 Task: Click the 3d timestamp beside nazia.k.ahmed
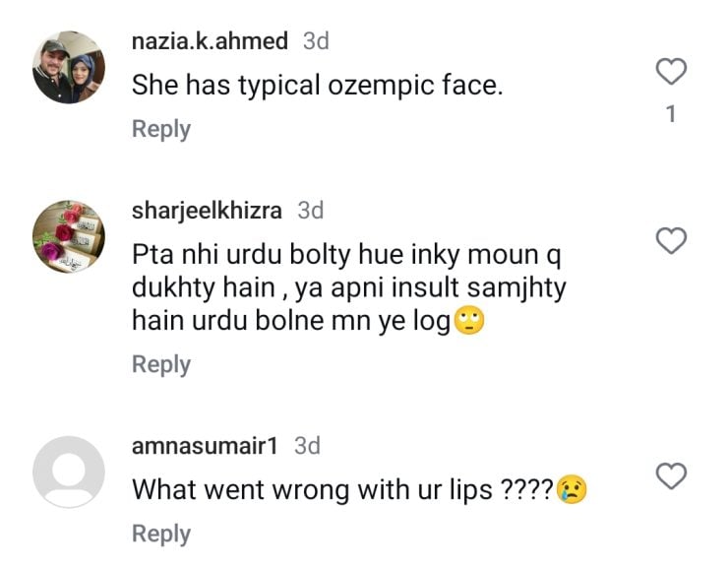315,41
